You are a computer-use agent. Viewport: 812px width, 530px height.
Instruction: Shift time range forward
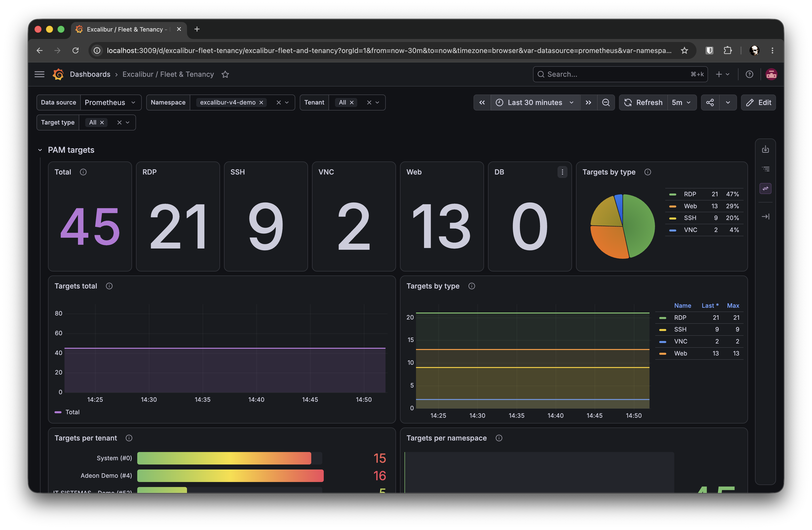click(588, 102)
